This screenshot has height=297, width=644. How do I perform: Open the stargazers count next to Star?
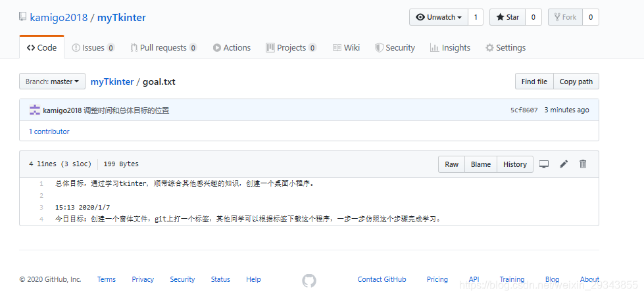533,17
